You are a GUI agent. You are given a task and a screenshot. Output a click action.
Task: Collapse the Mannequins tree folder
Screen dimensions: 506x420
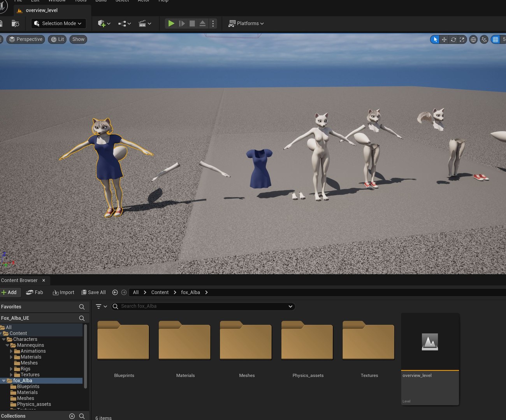(x=7, y=345)
